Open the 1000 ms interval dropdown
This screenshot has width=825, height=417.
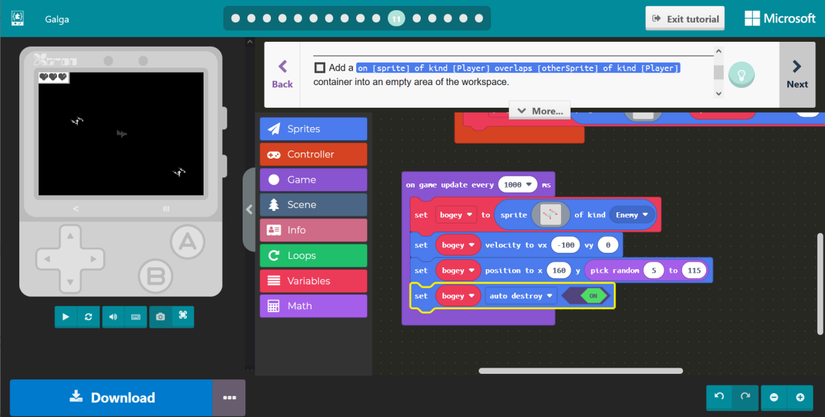pos(517,185)
